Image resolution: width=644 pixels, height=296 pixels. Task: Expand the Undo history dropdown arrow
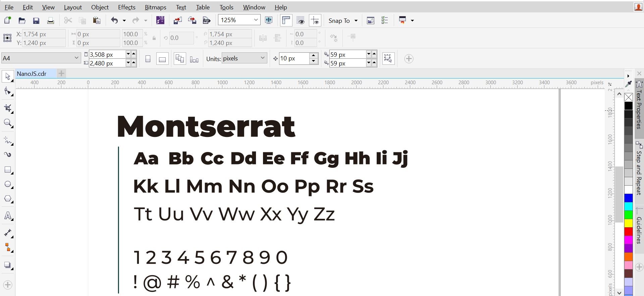pos(124,20)
